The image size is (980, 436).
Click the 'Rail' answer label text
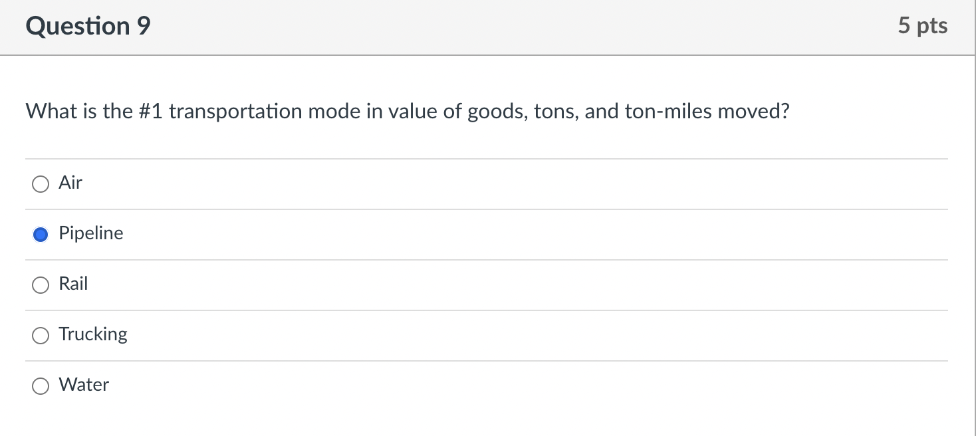point(73,284)
